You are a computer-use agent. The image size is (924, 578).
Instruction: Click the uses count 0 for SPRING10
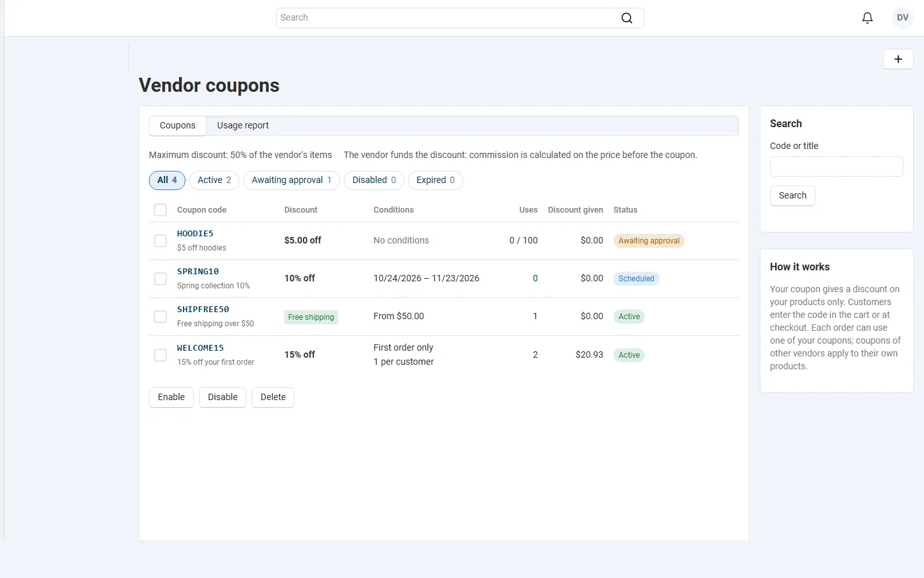point(535,279)
